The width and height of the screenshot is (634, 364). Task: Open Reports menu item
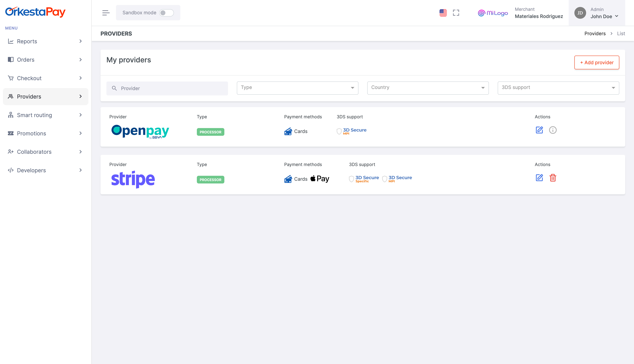click(45, 41)
